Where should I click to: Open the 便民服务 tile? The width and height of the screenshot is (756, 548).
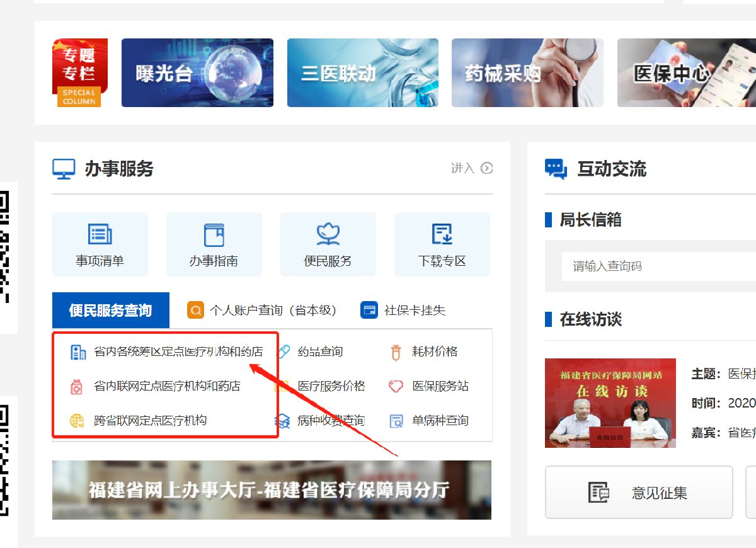coord(328,244)
